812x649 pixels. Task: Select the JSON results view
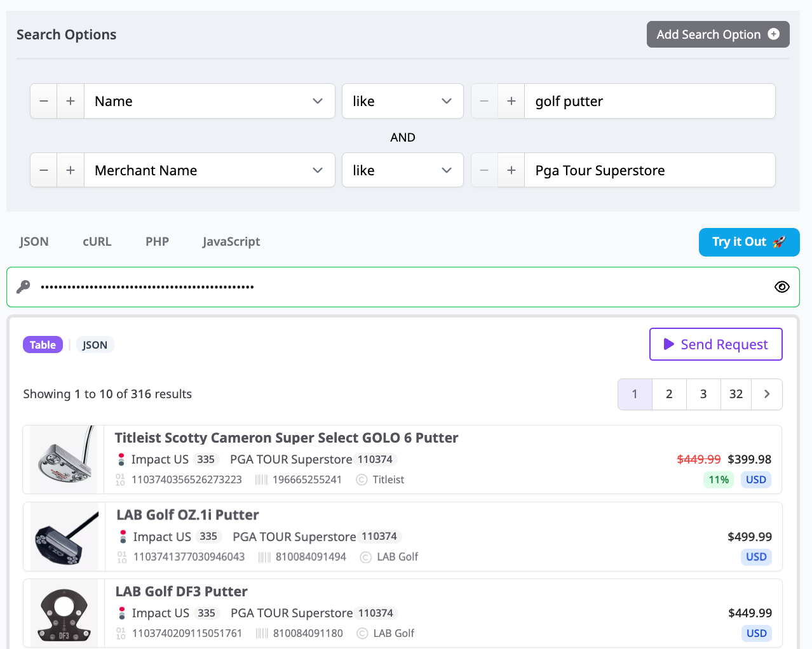(x=95, y=345)
